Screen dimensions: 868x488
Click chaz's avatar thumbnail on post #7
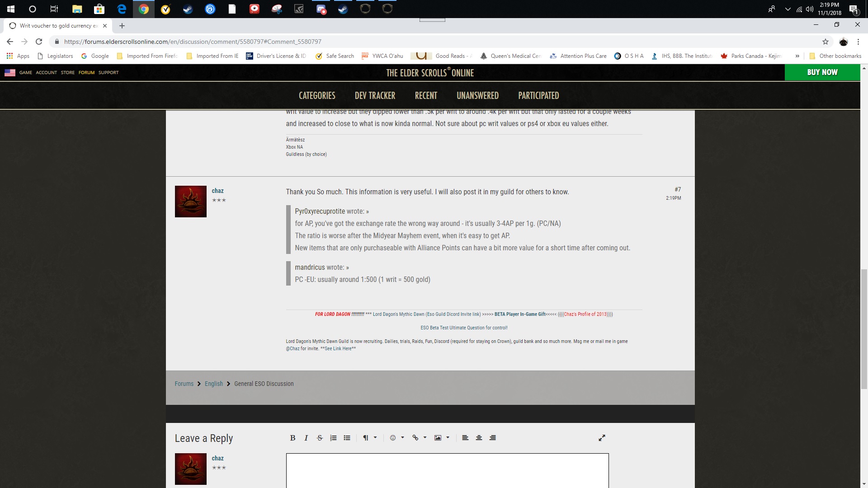pyautogui.click(x=190, y=202)
